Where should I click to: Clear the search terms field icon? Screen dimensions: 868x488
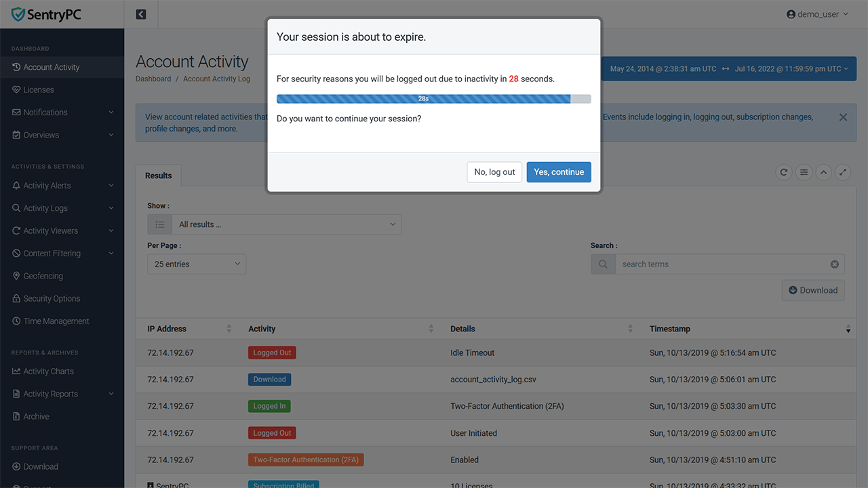coord(835,264)
